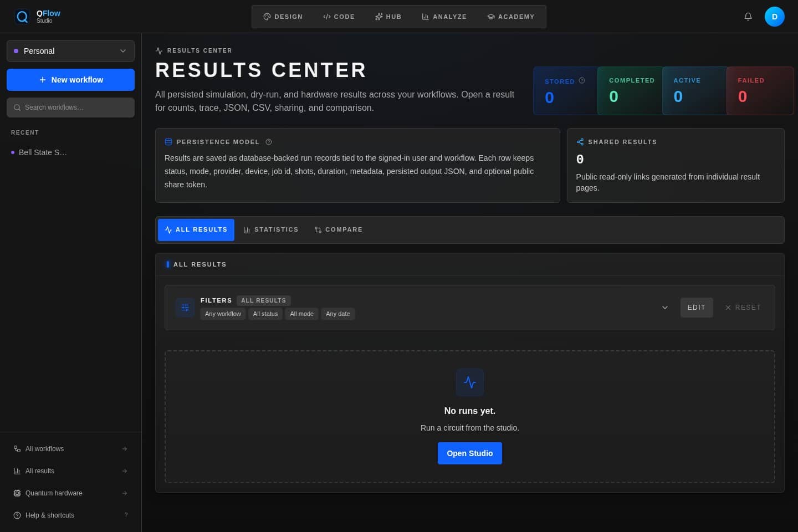Click the pulse icon in empty state
This screenshot has width=798, height=532.
click(470, 382)
